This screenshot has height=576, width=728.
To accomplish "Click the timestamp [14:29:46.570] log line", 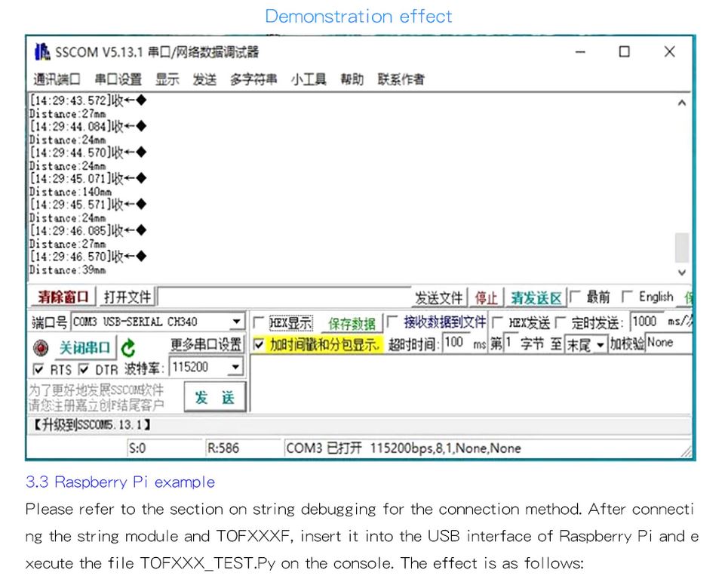I will click(88, 257).
